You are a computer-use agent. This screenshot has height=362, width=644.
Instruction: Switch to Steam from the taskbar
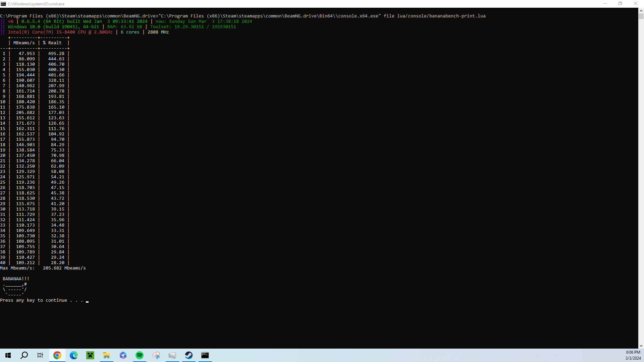(189, 355)
